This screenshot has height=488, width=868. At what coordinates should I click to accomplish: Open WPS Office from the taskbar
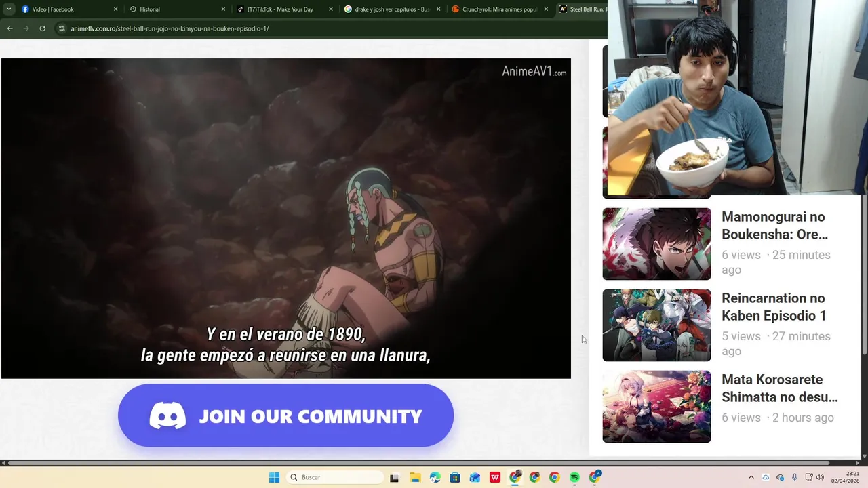(495, 477)
